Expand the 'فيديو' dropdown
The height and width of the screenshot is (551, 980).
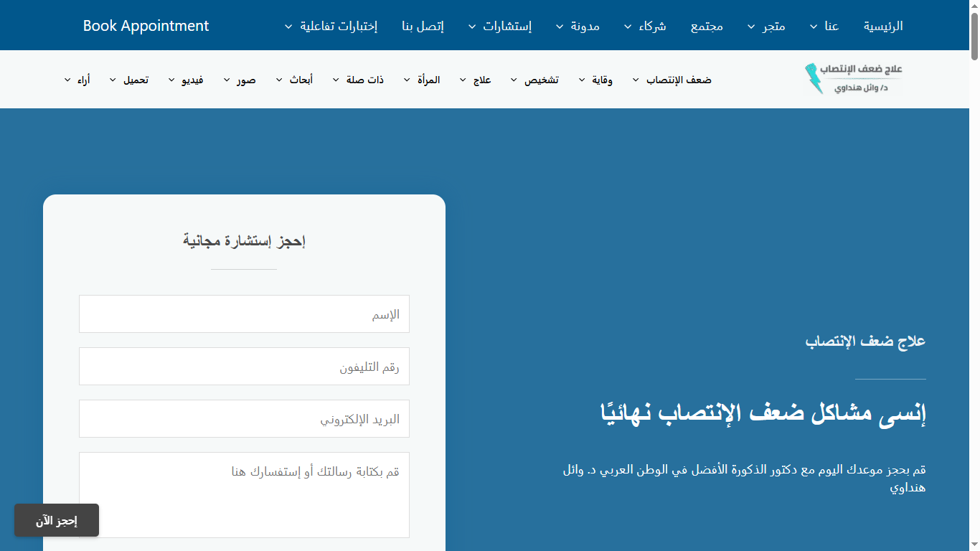pyautogui.click(x=188, y=80)
